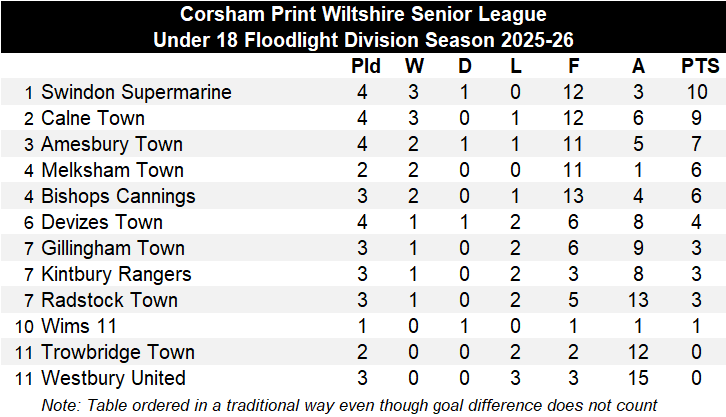Image resolution: width=726 pixels, height=417 pixels.
Task: Click the Under 18 Floodlight Division subtitle
Action: tap(363, 40)
